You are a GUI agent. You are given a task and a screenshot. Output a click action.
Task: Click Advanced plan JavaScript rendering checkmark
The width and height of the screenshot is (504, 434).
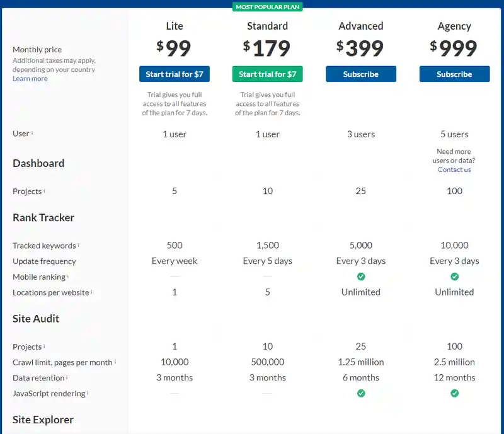coord(361,393)
